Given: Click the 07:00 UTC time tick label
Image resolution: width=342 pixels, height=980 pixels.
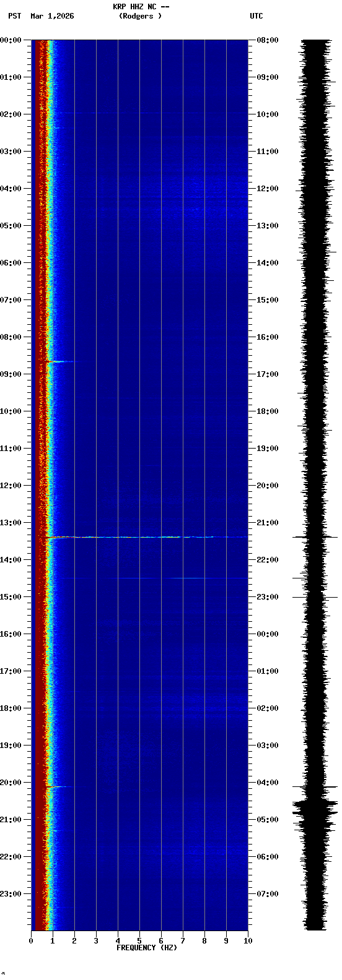Looking at the screenshot, I should coord(268,894).
